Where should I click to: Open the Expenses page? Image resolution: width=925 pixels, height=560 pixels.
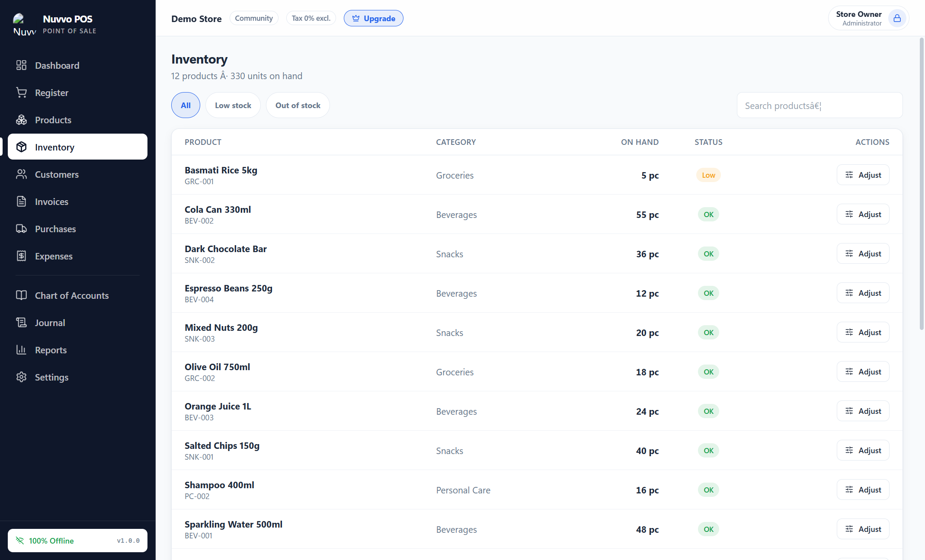(x=78, y=256)
